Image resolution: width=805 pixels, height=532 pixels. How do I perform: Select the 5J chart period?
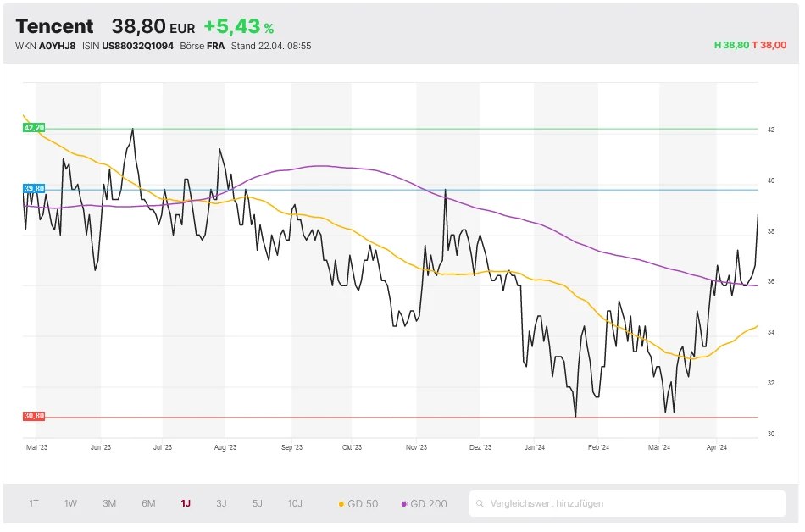pos(257,503)
